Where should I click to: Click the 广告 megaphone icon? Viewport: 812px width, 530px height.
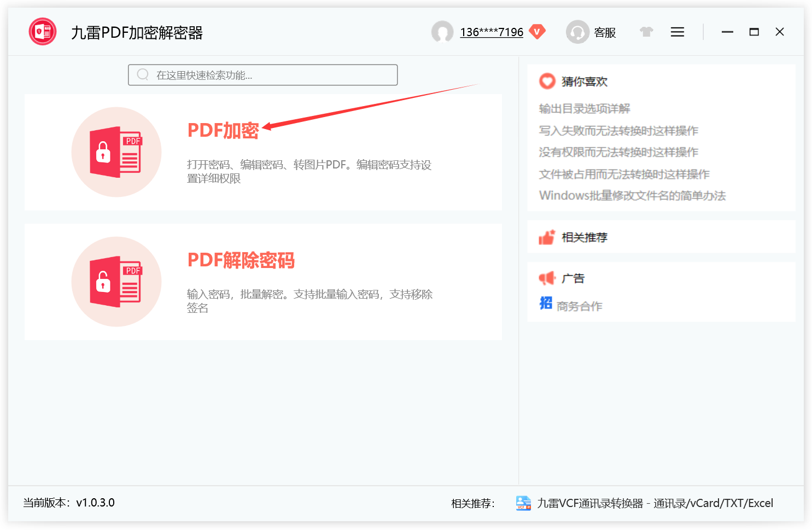(x=547, y=278)
